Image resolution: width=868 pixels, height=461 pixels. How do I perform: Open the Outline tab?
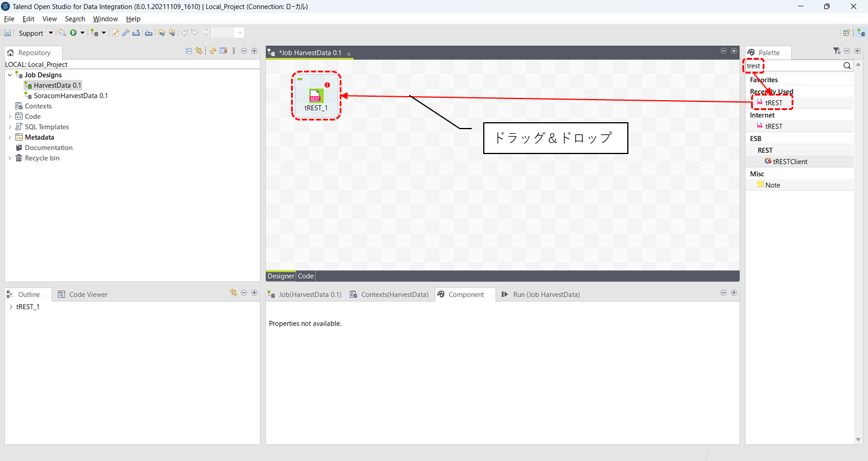click(x=29, y=294)
